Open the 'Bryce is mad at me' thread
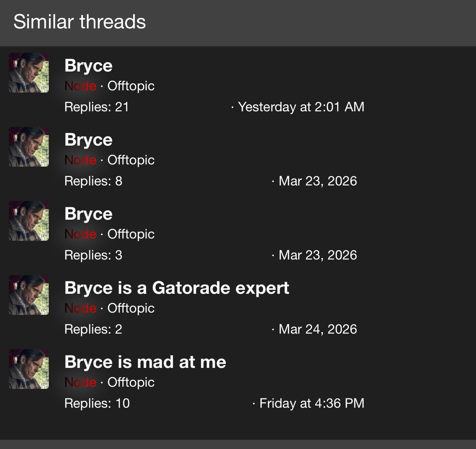The width and height of the screenshot is (476, 449). point(145,362)
